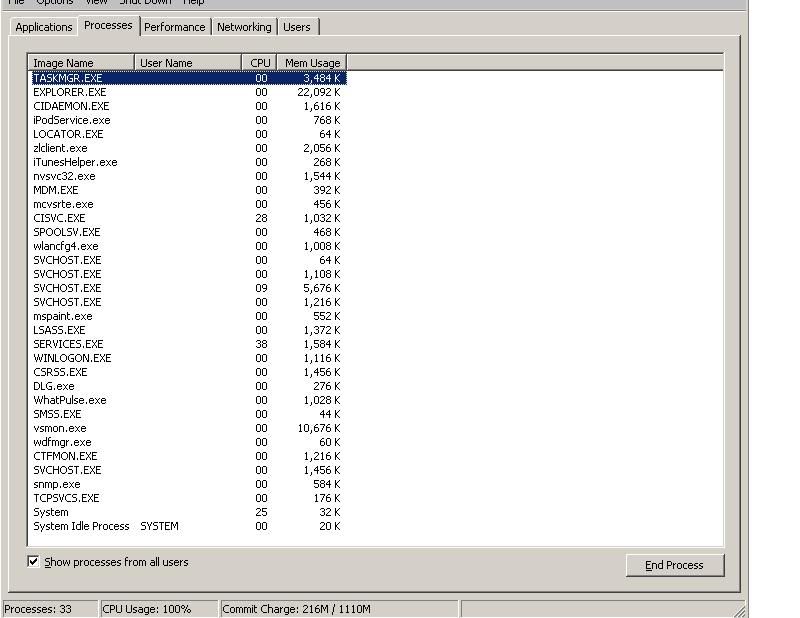Click the Processes: 33 status entry
Viewport: 800px width, 618px height.
50,609
